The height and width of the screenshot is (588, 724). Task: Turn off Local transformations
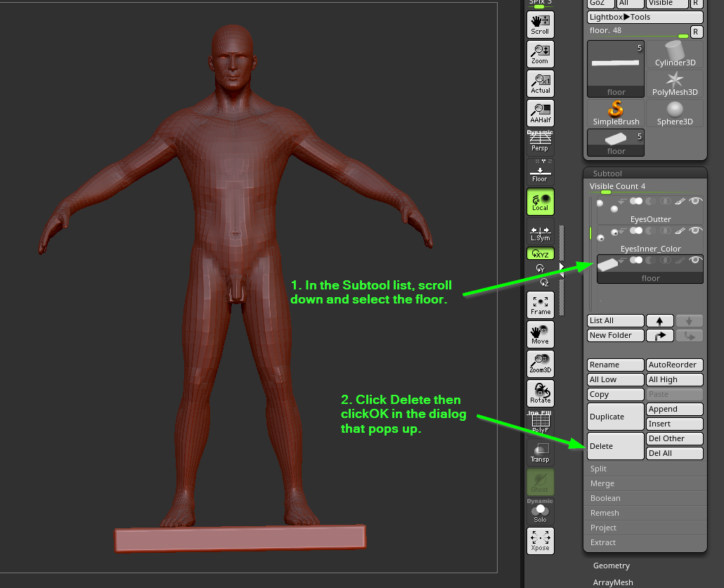(x=541, y=202)
